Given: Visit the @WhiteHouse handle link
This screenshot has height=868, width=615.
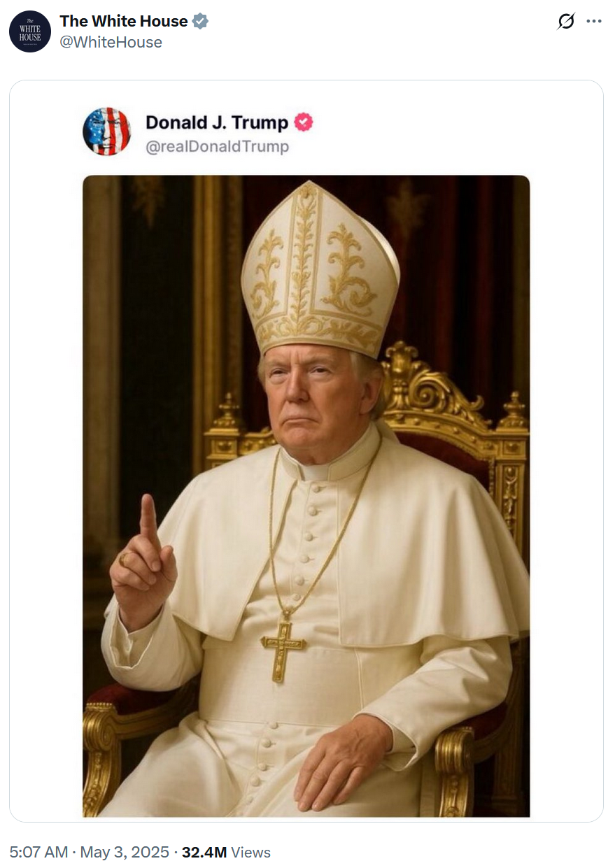Looking at the screenshot, I should coord(111,43).
